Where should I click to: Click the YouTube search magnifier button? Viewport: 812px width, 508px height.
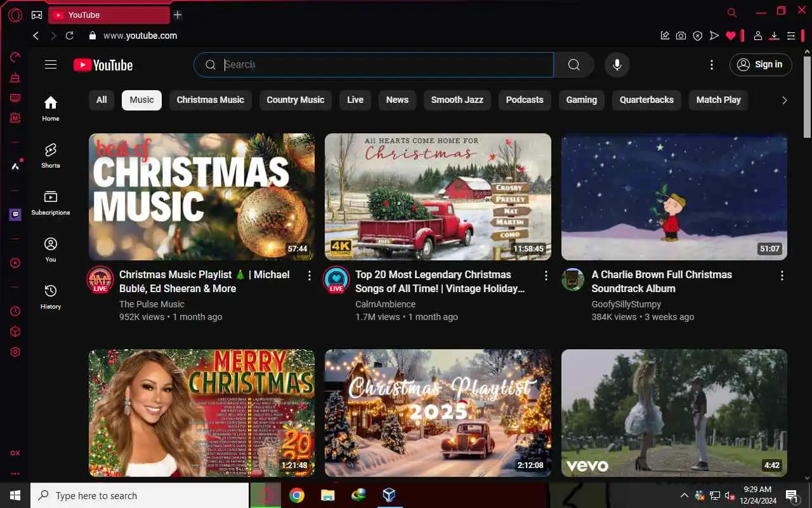(574, 65)
